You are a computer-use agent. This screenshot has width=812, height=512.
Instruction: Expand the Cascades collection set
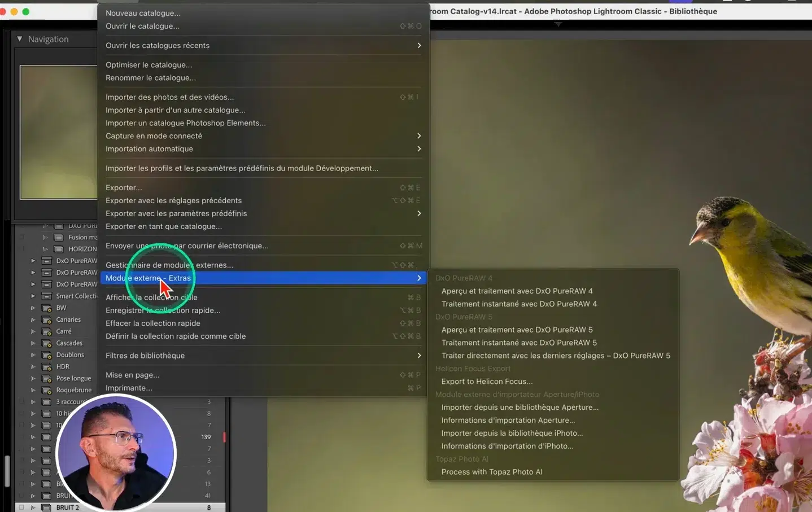tap(33, 343)
